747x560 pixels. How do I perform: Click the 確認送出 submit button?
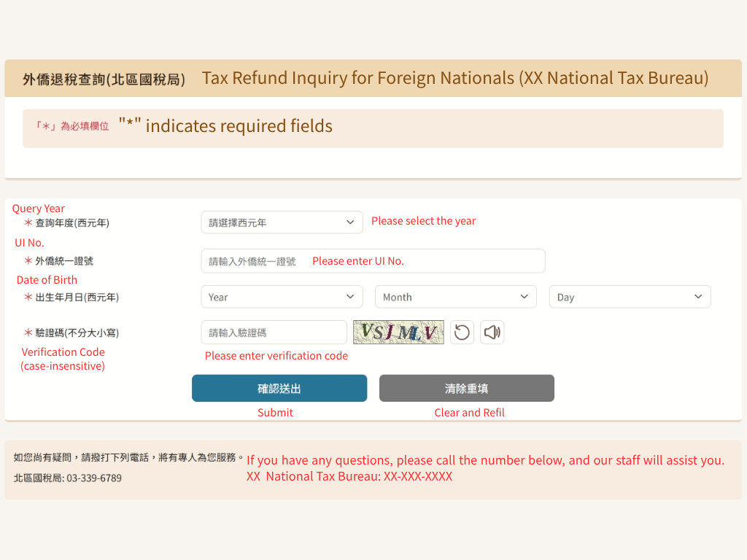click(279, 388)
